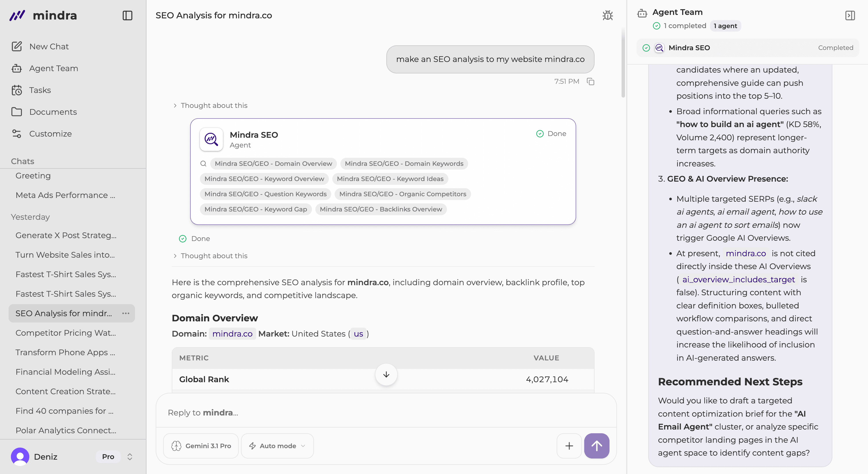The image size is (868, 474).
Task: Click the 7:51 PM timestamp
Action: tap(566, 81)
